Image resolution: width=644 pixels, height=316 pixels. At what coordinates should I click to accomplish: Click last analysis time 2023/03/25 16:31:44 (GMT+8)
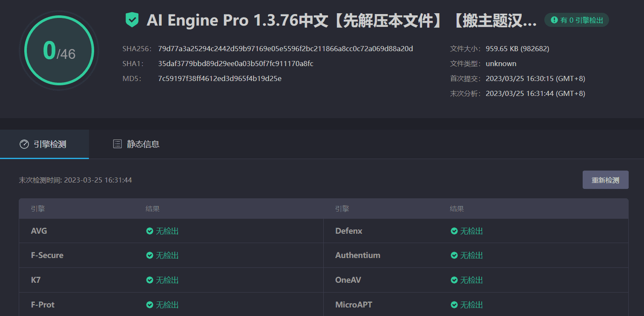coord(535,93)
